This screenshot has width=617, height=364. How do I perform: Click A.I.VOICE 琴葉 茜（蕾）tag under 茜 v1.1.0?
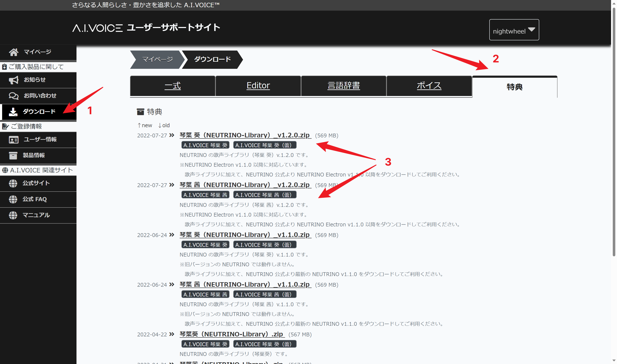pos(265,295)
